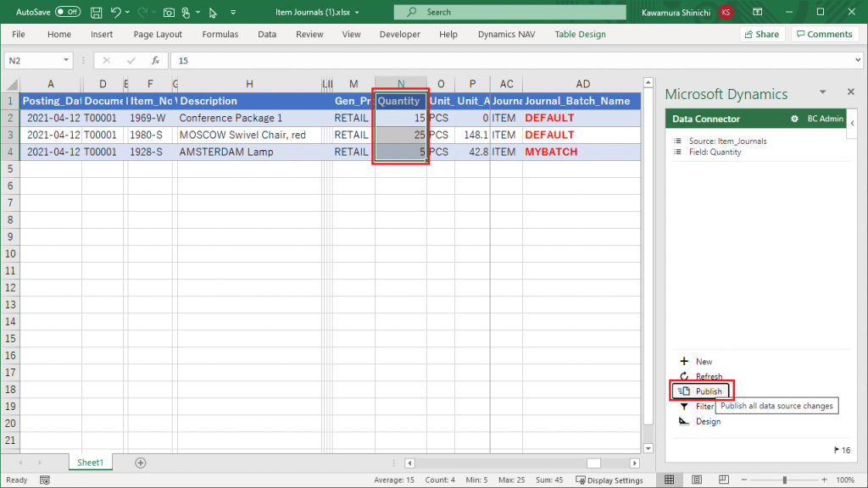868x488 pixels.
Task: Open the Insert ribbon tab
Action: [102, 34]
